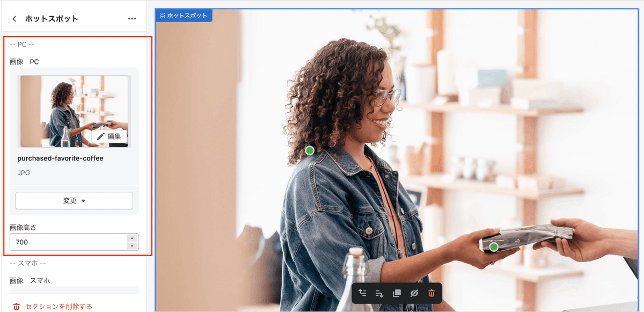This screenshot has height=312, width=644.
Task: Click green hotspot dot on woman's shoulder
Action: [310, 150]
